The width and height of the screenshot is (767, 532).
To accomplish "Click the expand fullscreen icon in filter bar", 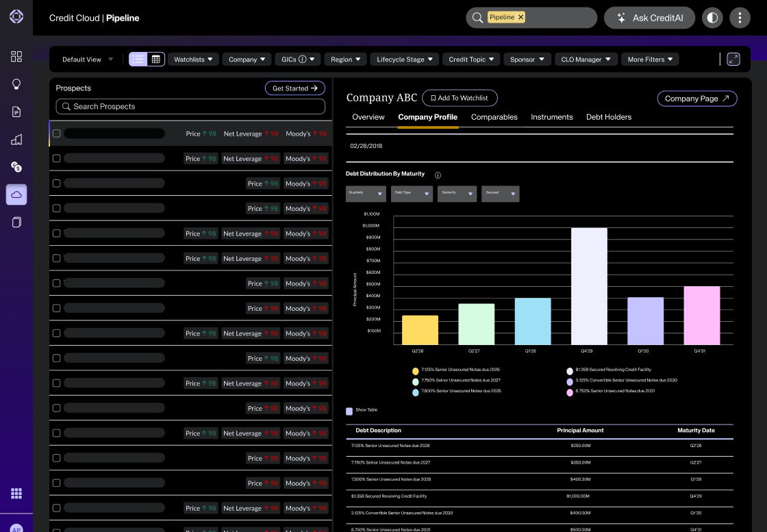I will [x=733, y=60].
